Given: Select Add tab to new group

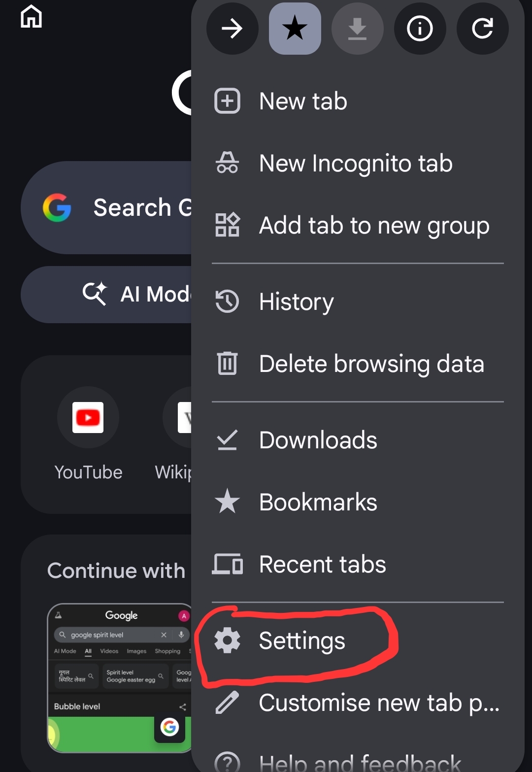Looking at the screenshot, I should [x=374, y=226].
